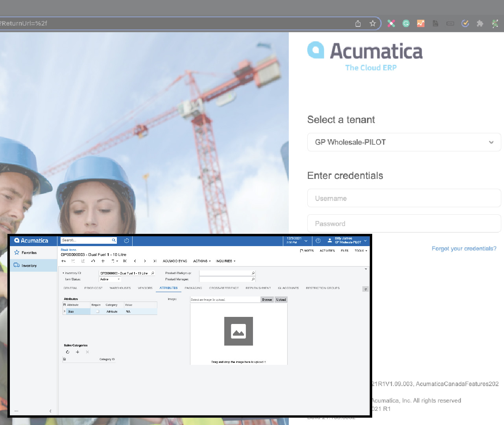This screenshot has width=504, height=425.
Task: Expand the Actions menu
Action: pos(202,261)
